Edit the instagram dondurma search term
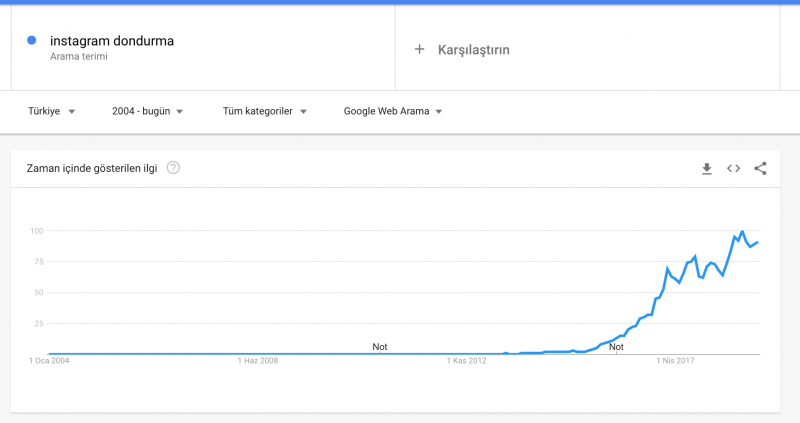This screenshot has height=423, width=800. 112,41
